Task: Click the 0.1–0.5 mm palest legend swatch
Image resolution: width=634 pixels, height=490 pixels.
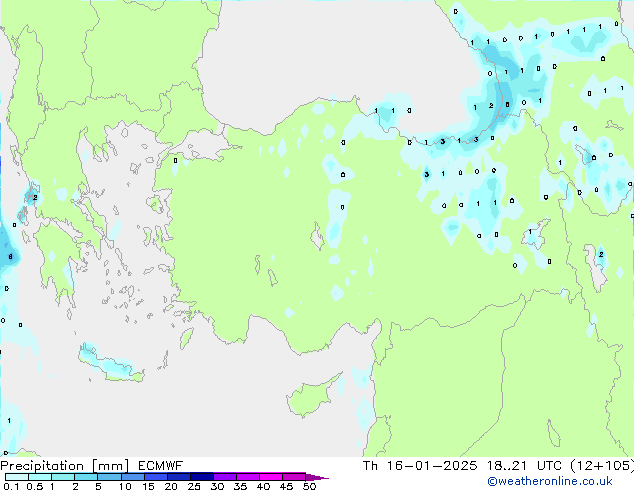Action: (x=17, y=477)
